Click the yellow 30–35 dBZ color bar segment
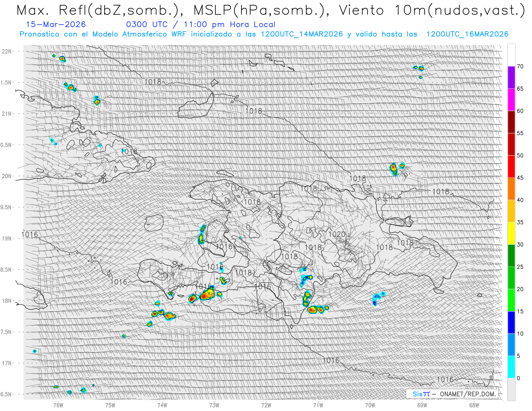 pyautogui.click(x=511, y=233)
